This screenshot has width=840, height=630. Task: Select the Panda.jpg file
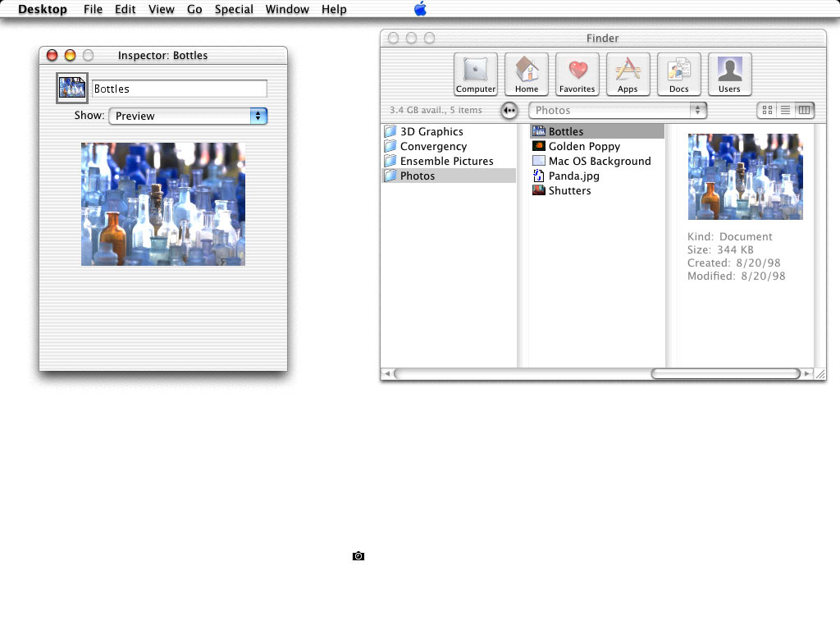coord(597,176)
